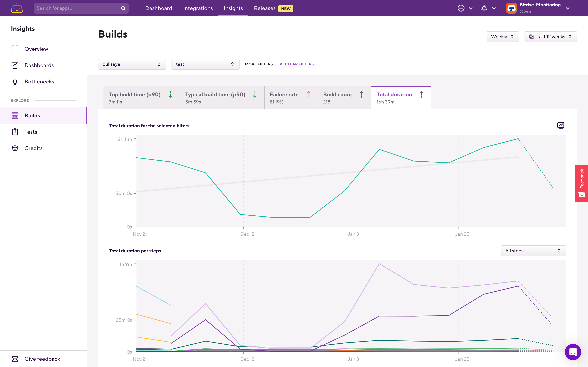The image size is (588, 367).
Task: Open the plus add-new menu icon
Action: [461, 8]
